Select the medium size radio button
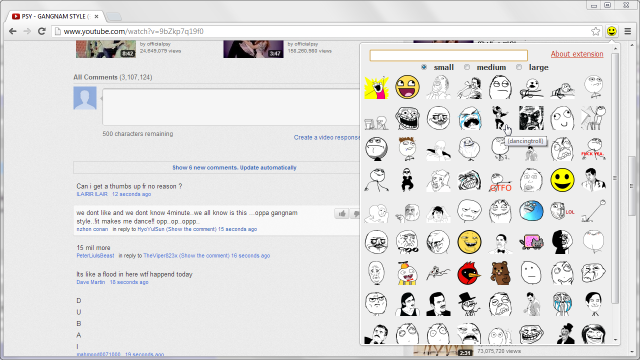 467,67
